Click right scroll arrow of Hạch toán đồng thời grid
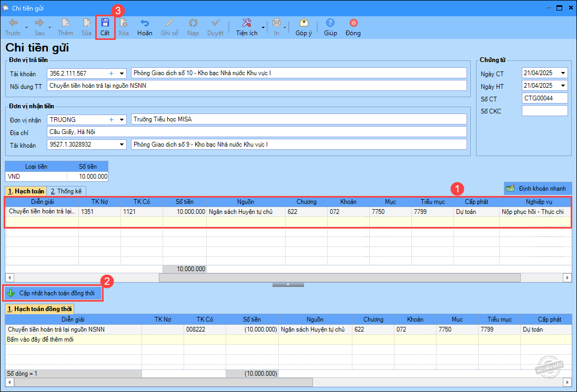The height and width of the screenshot is (392, 577). [568, 383]
